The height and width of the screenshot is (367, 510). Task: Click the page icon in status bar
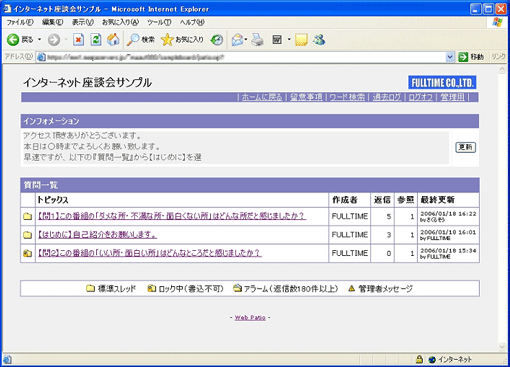pyautogui.click(x=7, y=360)
